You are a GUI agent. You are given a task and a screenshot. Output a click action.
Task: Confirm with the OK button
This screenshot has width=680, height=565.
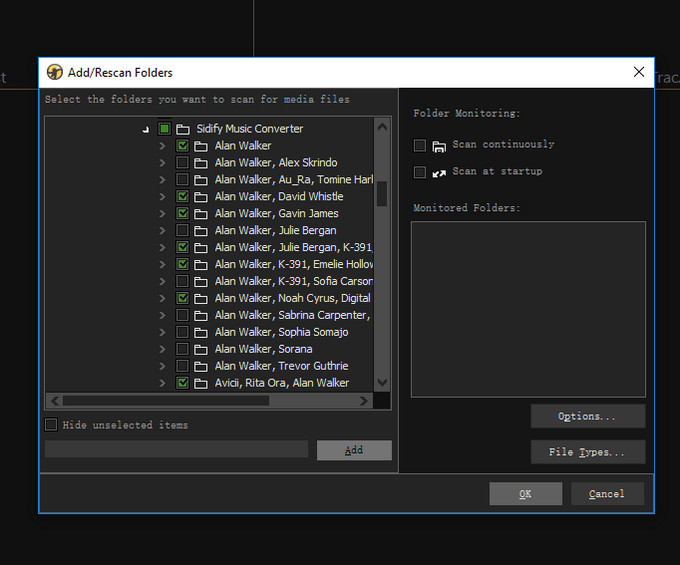point(526,494)
